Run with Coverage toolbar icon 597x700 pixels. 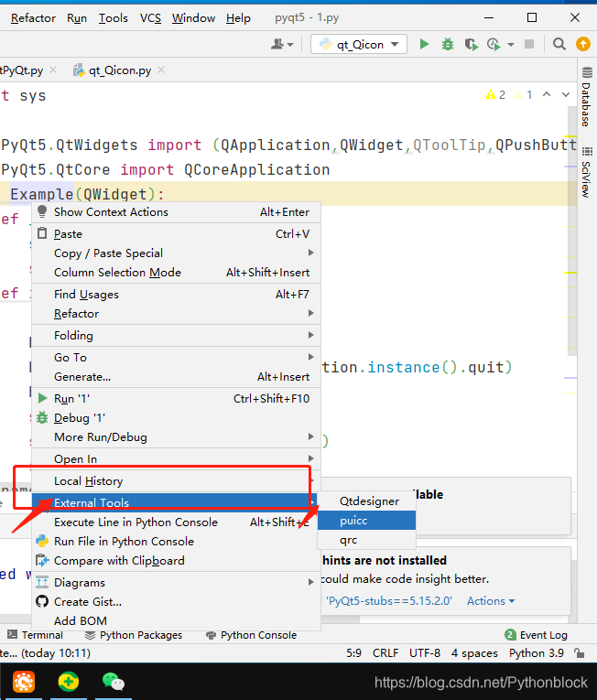coord(471,44)
